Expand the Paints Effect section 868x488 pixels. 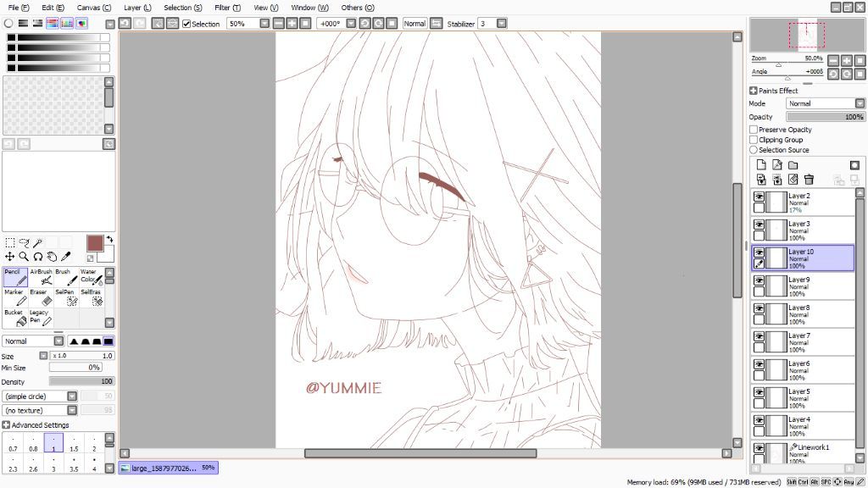click(753, 91)
